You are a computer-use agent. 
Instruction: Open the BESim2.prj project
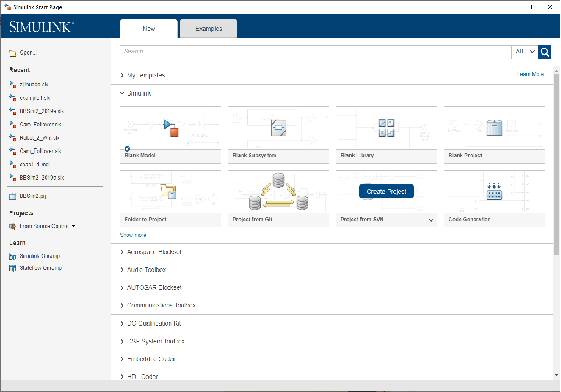pos(33,196)
